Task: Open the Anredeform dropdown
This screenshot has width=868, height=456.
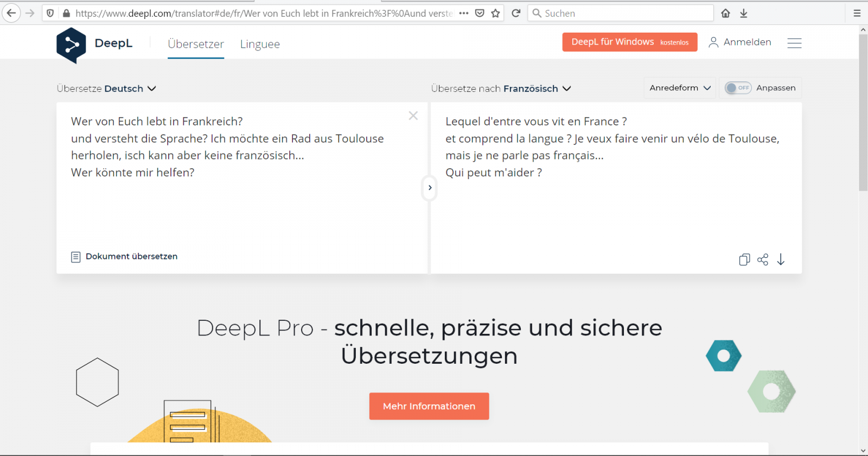Action: click(680, 88)
